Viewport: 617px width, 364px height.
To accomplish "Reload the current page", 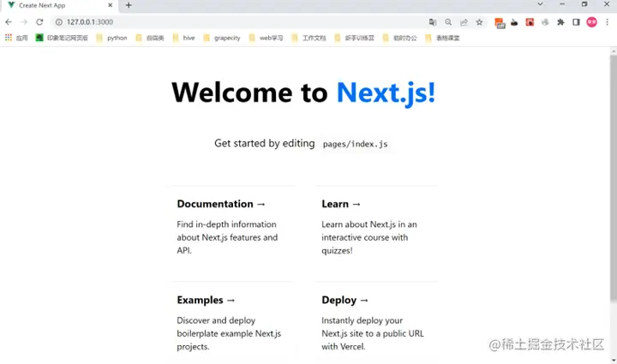I will coord(39,22).
